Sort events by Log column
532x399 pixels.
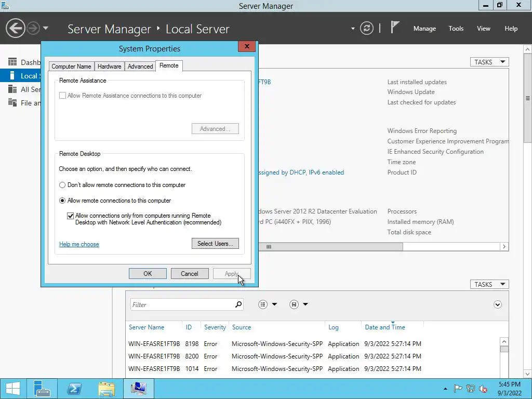[x=333, y=327]
